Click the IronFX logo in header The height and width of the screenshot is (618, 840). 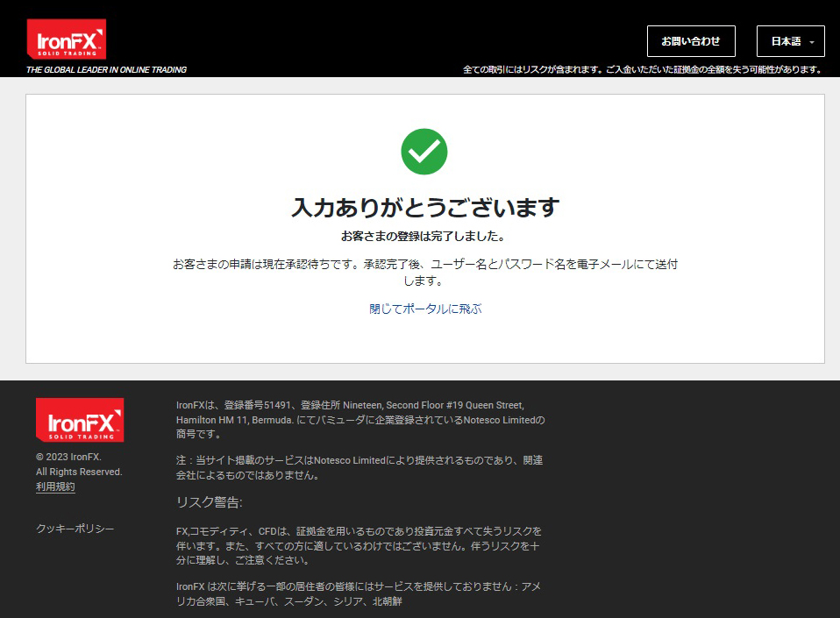67,39
